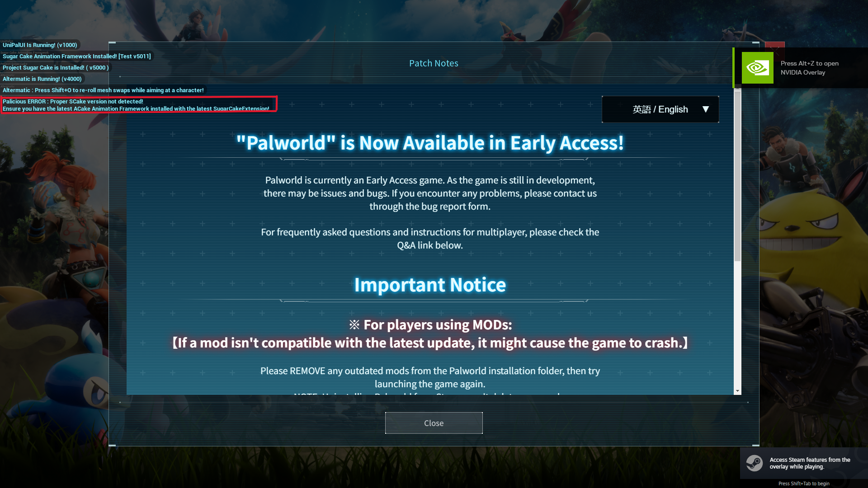Click the Access Steam features notification text
Screen dimensions: 868x488
[810, 463]
